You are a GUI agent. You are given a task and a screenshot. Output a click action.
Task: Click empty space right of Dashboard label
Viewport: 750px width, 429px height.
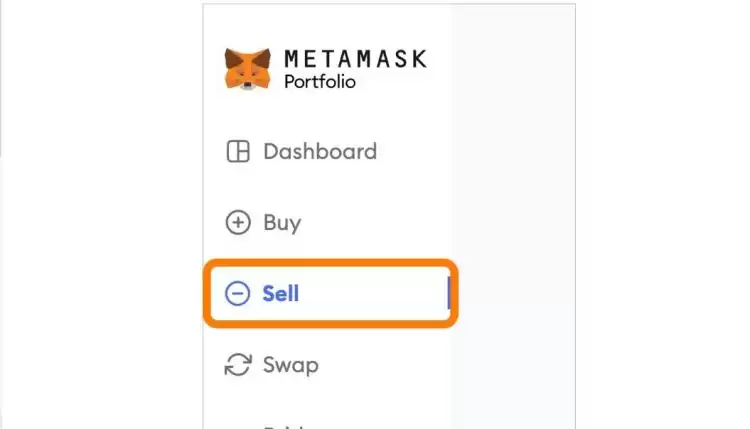415,152
